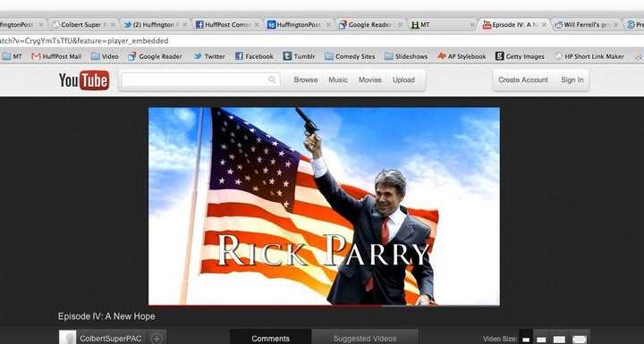Click the video progress bar
The width and height of the screenshot is (644, 344).
point(324,306)
